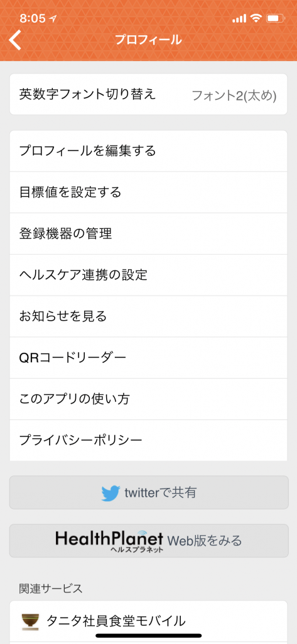Go to ヘルスケア連携の設定

coord(148,275)
